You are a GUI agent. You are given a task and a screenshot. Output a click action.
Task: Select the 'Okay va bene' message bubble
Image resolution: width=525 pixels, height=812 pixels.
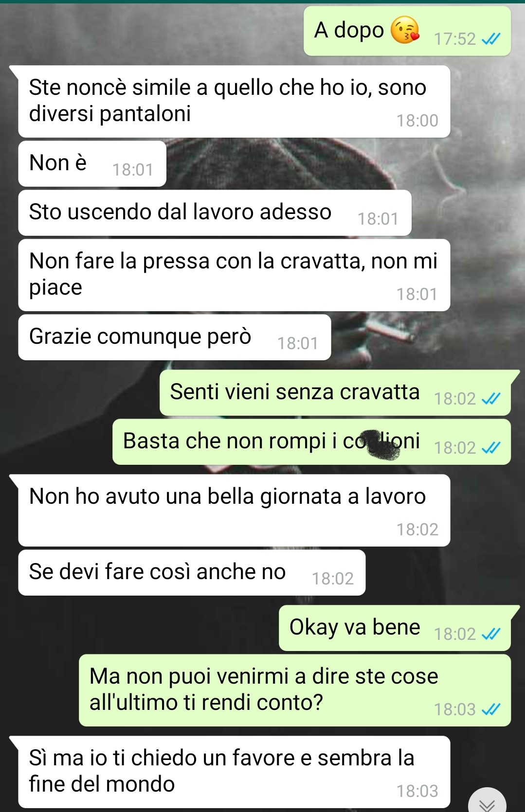pos(395,628)
